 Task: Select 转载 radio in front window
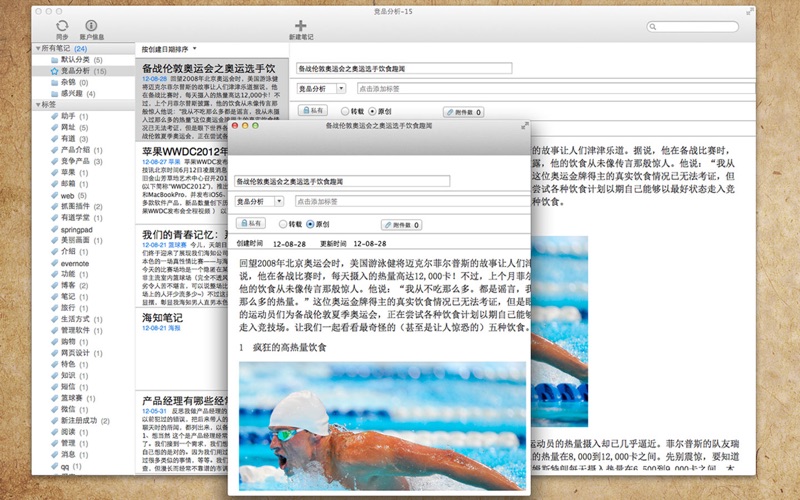[x=283, y=224]
